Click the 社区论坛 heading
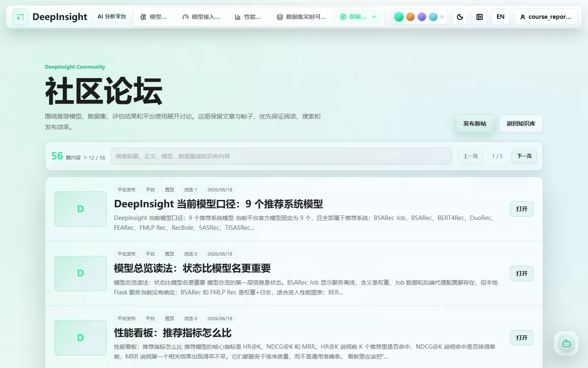Image resolution: width=588 pixels, height=368 pixels. 104,91
